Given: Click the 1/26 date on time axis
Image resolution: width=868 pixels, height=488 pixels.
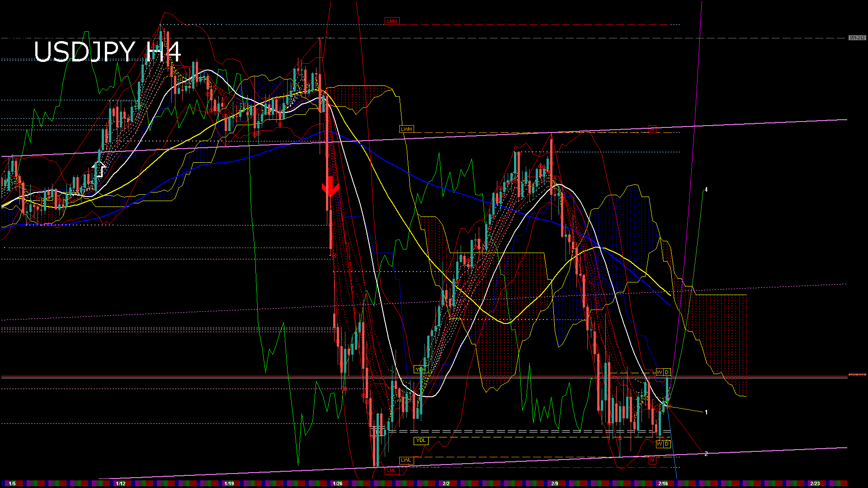Looking at the screenshot, I should (337, 483).
